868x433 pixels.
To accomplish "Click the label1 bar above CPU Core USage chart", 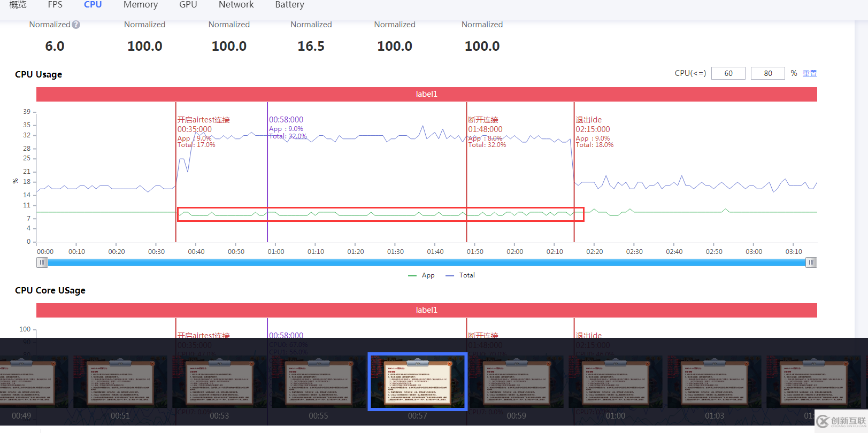I will point(427,310).
